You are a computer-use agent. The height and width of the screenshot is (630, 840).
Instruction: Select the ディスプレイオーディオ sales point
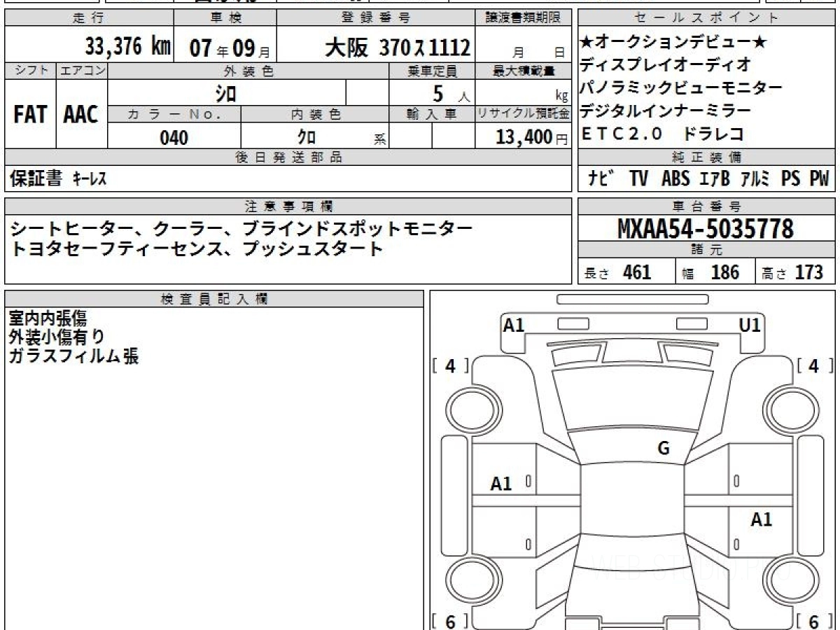(x=666, y=65)
